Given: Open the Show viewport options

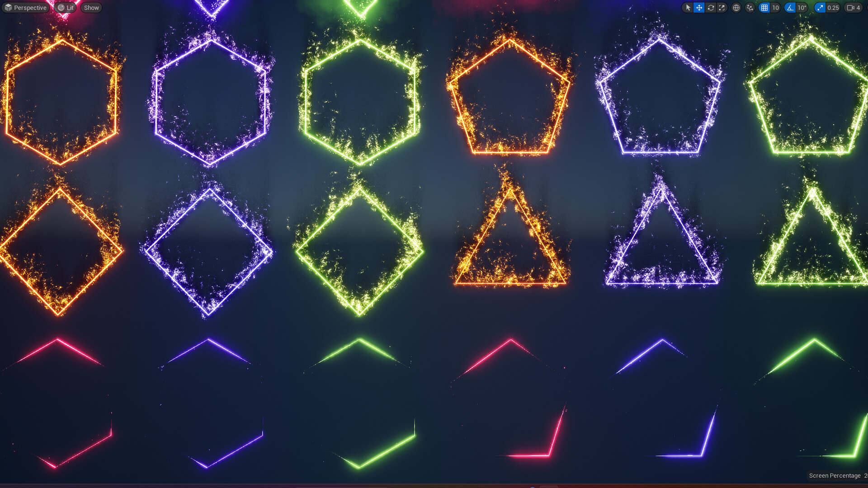Looking at the screenshot, I should (91, 7).
